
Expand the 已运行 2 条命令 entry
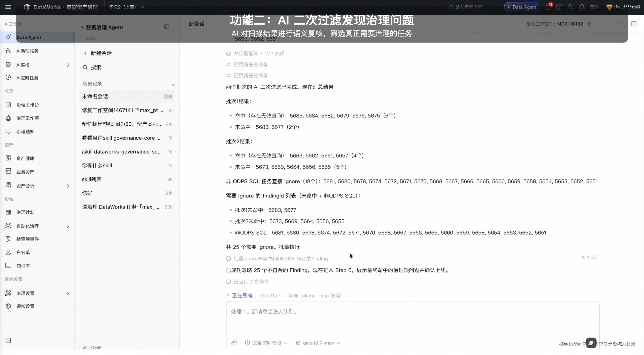point(248,282)
